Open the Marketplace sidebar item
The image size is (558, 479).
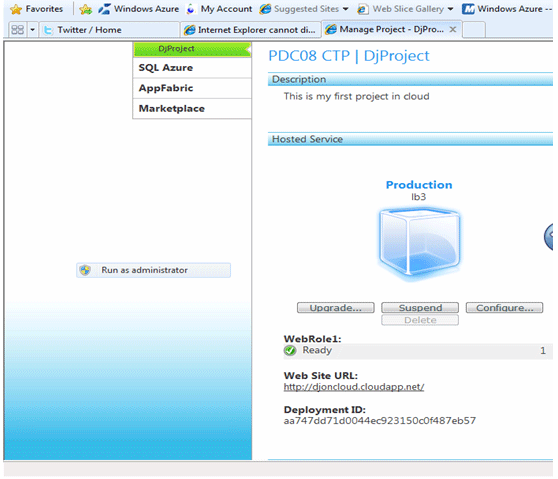[x=192, y=109]
